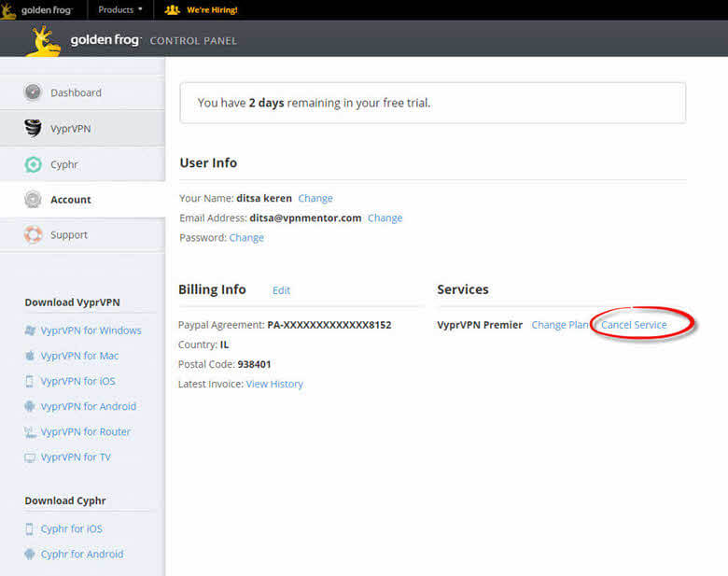Click the Cancel Service link

coord(634,325)
